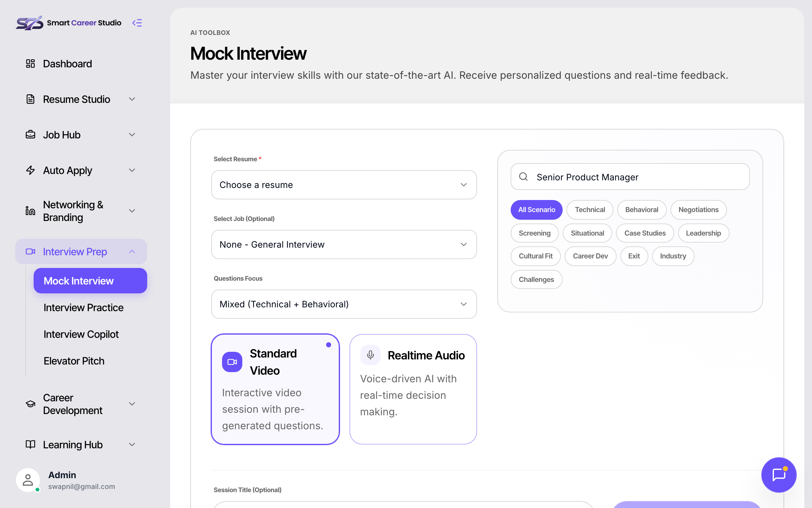812x508 pixels.
Task: Toggle the Technical filter chip
Action: [590, 210]
